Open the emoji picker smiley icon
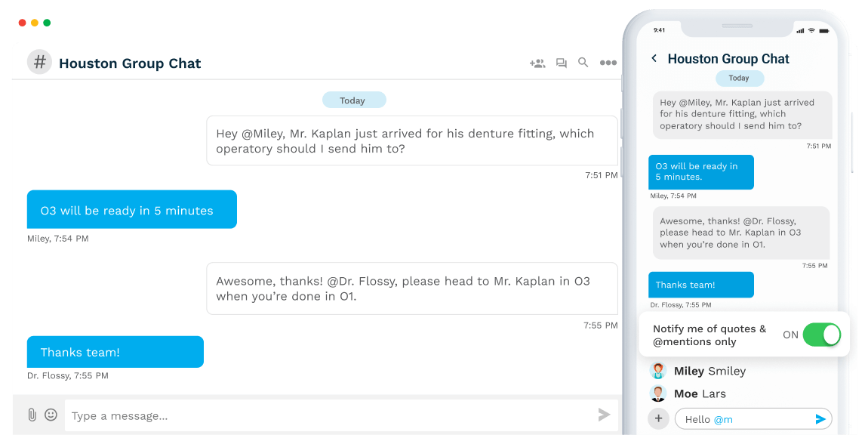This screenshot has height=435, width=868. point(51,415)
